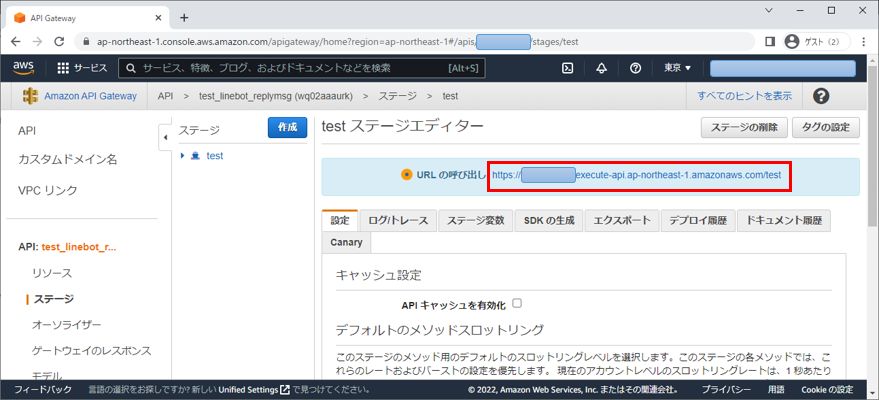
Task: Expand the test stage tree node
Action: [x=182, y=156]
